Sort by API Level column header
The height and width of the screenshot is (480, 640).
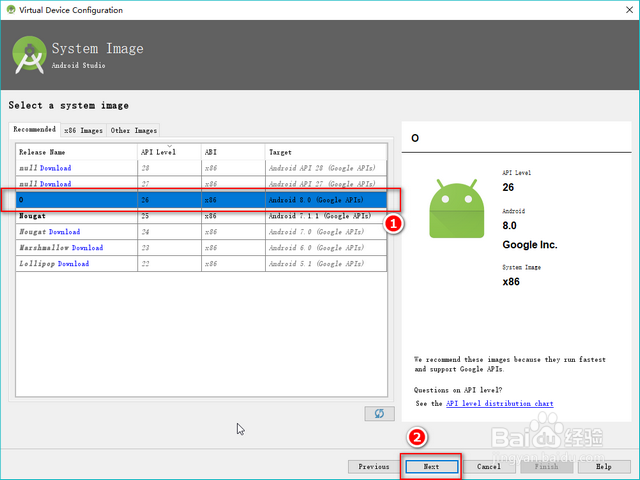(x=169, y=152)
